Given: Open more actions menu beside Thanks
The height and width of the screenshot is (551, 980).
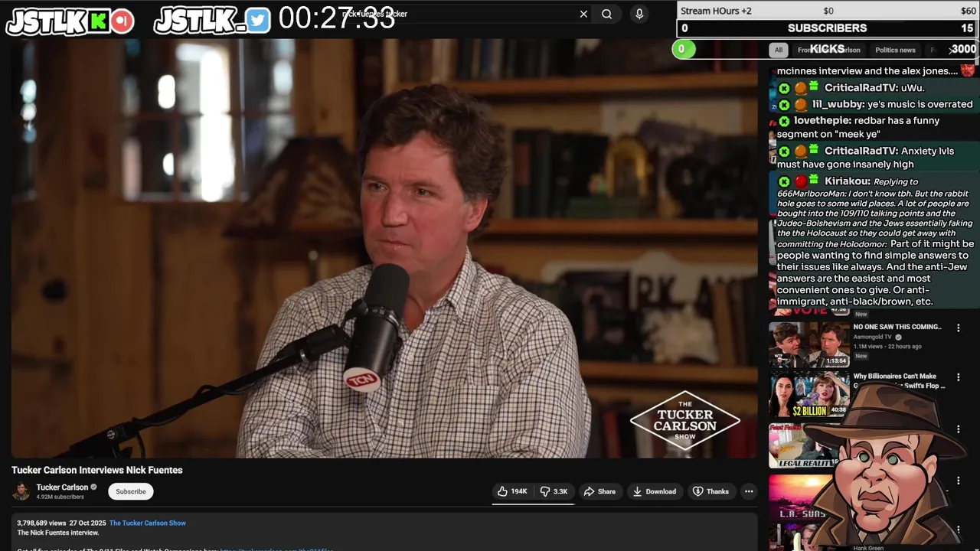Looking at the screenshot, I should click(749, 491).
